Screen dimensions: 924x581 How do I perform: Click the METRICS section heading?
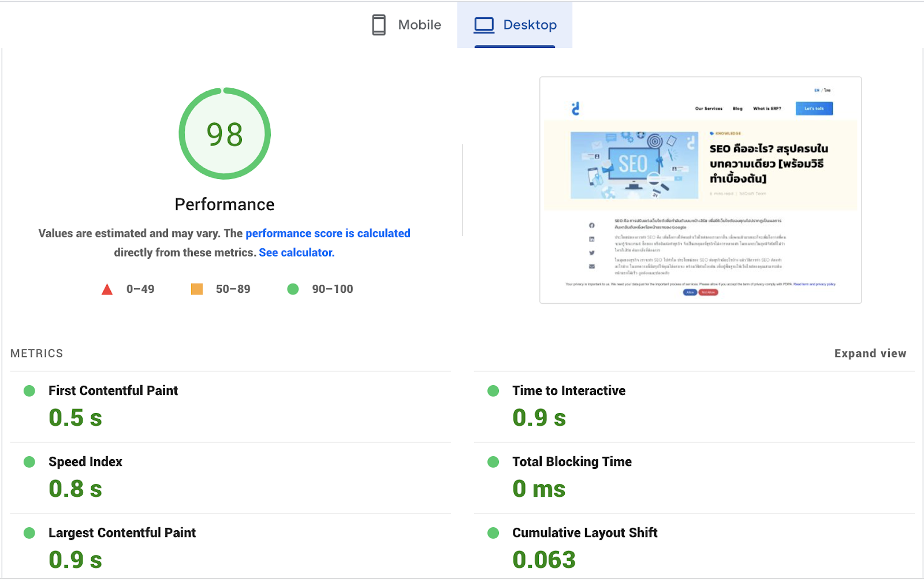point(37,353)
